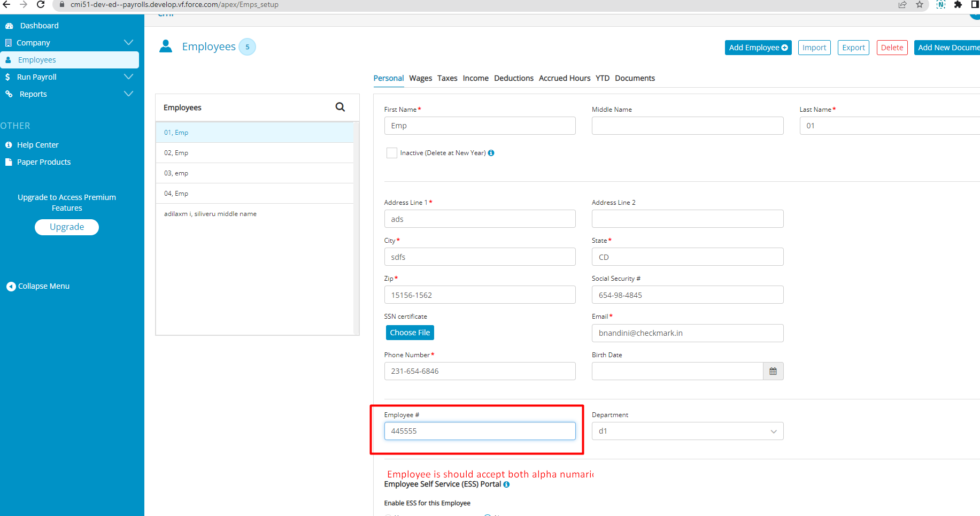
Task: Click the Export button
Action: tap(853, 48)
